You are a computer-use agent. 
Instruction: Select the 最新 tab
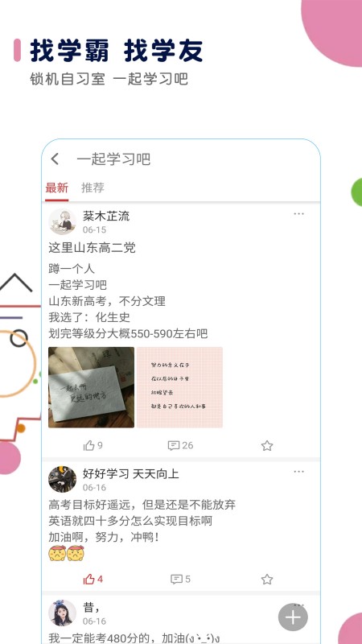(56, 188)
